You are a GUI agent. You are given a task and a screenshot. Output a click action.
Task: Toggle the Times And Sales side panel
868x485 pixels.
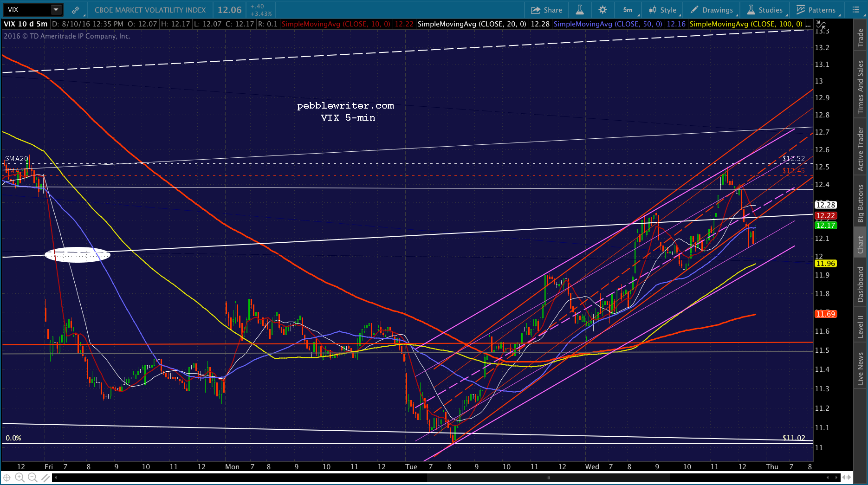point(860,86)
